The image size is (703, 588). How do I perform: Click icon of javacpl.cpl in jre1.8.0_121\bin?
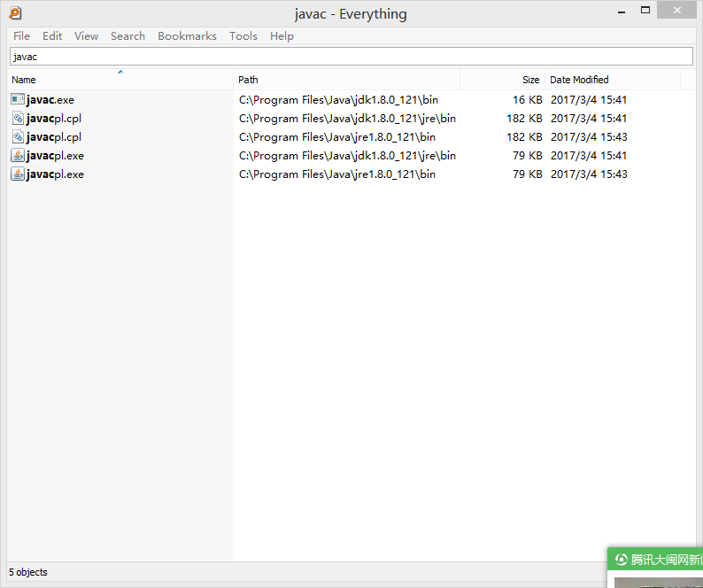pyautogui.click(x=18, y=136)
